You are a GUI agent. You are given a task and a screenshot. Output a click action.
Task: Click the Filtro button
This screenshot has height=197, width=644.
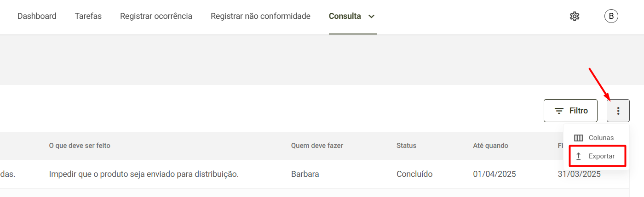point(570,111)
